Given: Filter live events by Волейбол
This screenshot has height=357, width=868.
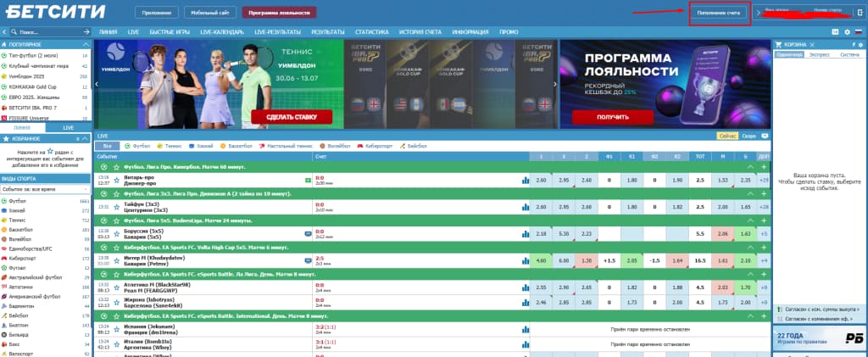Looking at the screenshot, I should click(x=335, y=146).
